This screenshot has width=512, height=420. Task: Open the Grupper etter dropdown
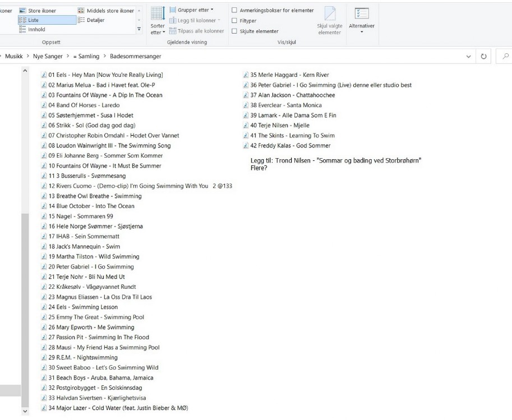pyautogui.click(x=191, y=10)
